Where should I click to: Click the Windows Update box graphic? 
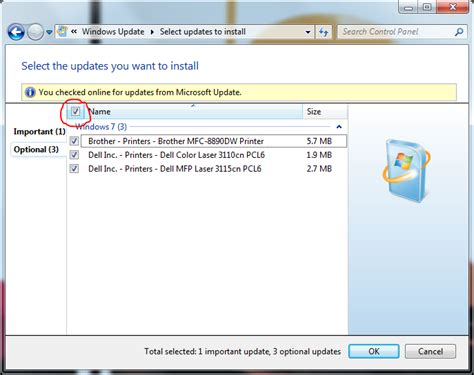coord(406,170)
